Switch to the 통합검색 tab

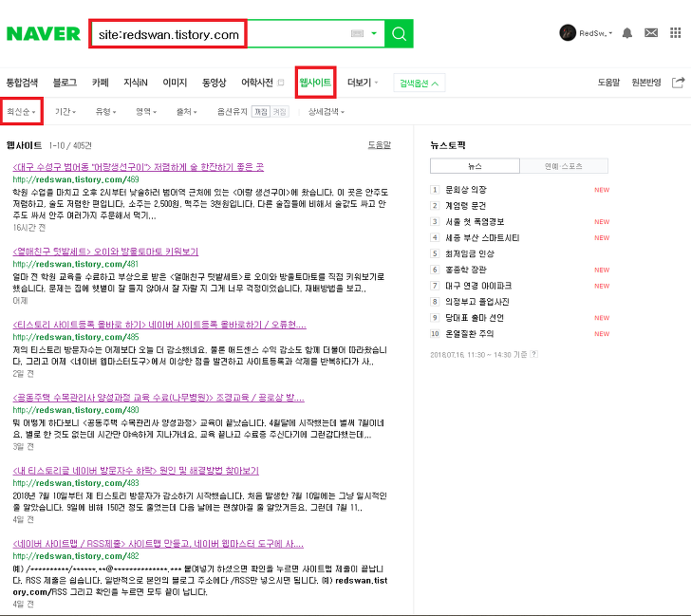(x=22, y=83)
